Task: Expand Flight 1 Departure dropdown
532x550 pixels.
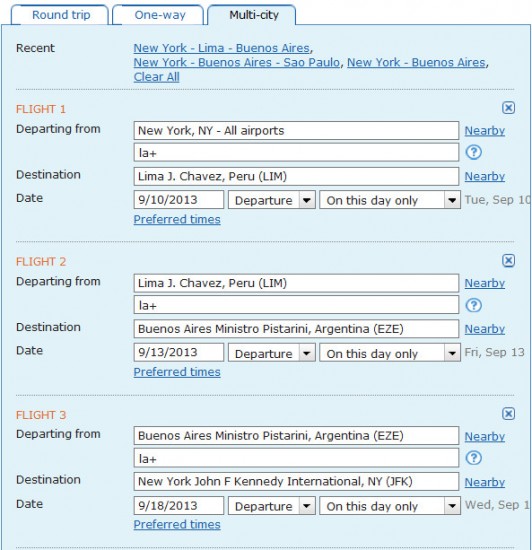Action: (x=272, y=200)
